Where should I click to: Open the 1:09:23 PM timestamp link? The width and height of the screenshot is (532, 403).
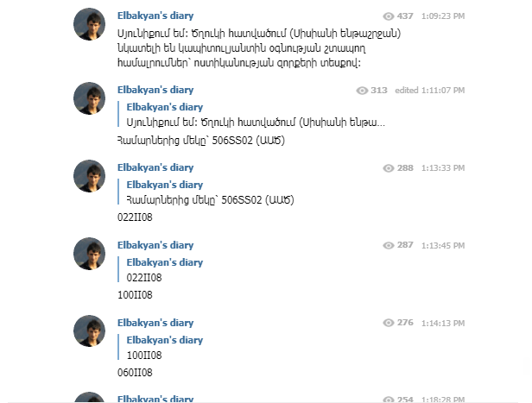[443, 16]
